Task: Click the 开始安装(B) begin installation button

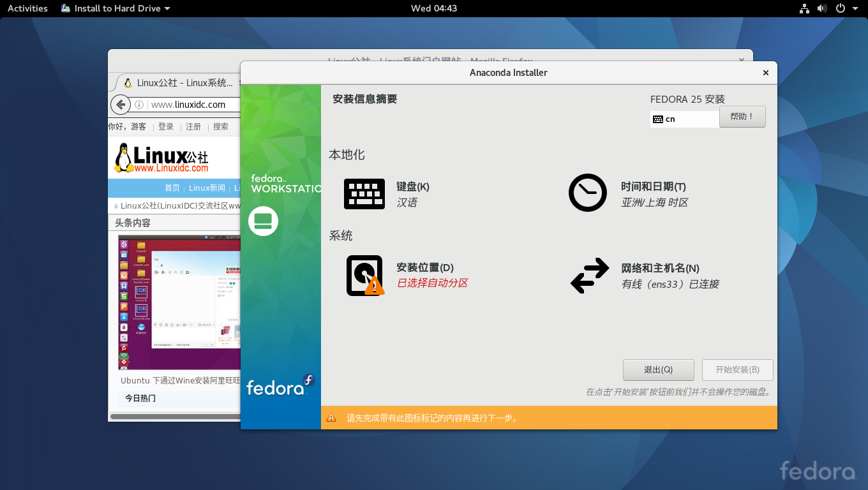Action: [737, 370]
